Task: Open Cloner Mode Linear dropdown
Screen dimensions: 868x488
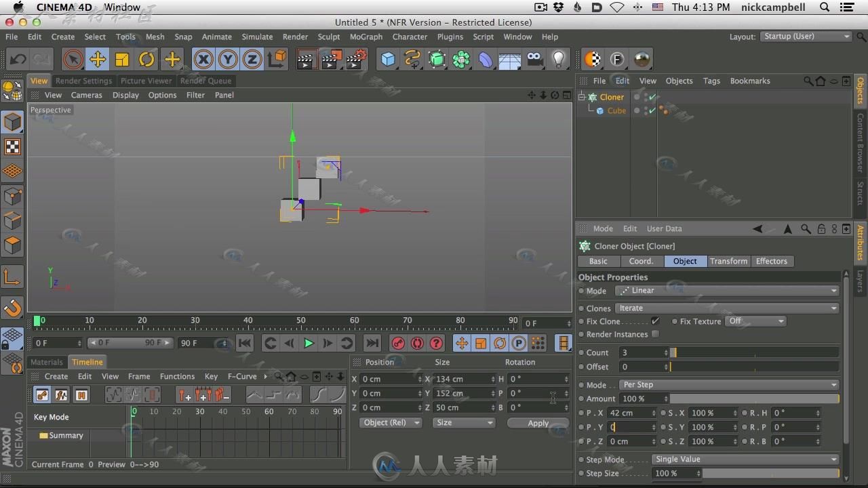Action: (727, 291)
